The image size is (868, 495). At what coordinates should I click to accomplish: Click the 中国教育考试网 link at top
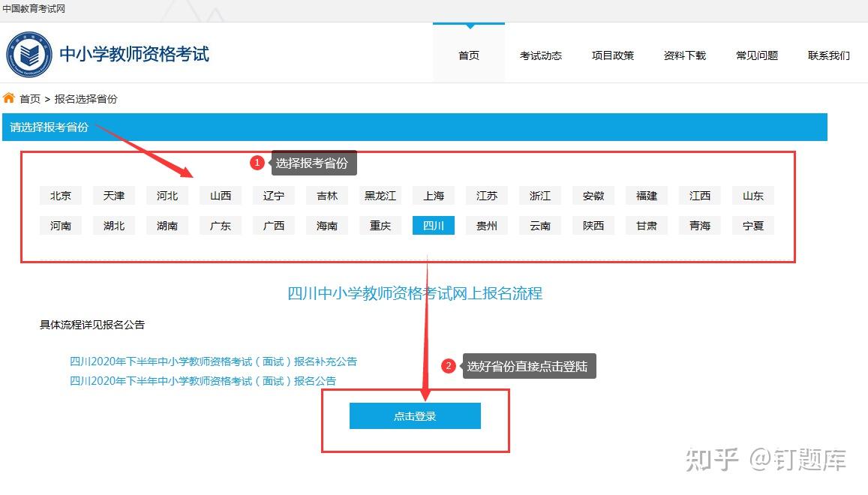[34, 9]
